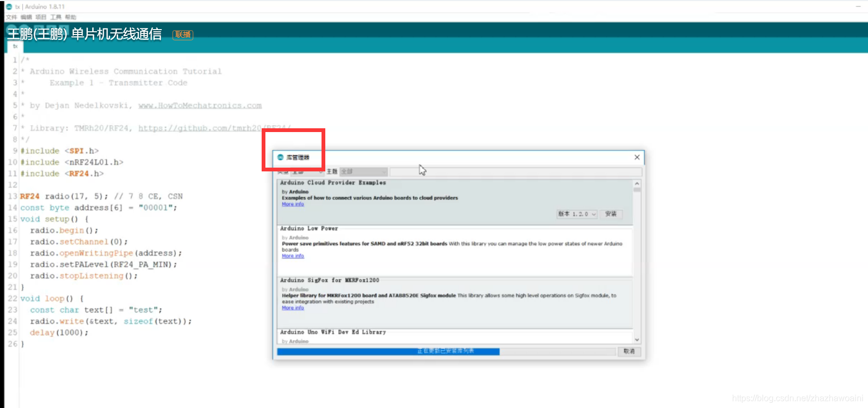Viewport: 868px width, 408px height.
Task: Click the line '#include <RF24.h>'
Action: [x=62, y=174]
